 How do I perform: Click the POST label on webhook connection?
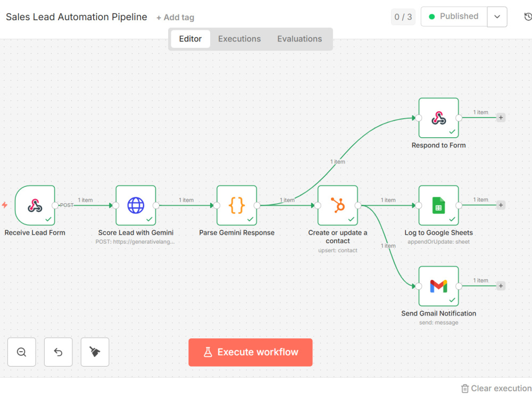coord(66,205)
